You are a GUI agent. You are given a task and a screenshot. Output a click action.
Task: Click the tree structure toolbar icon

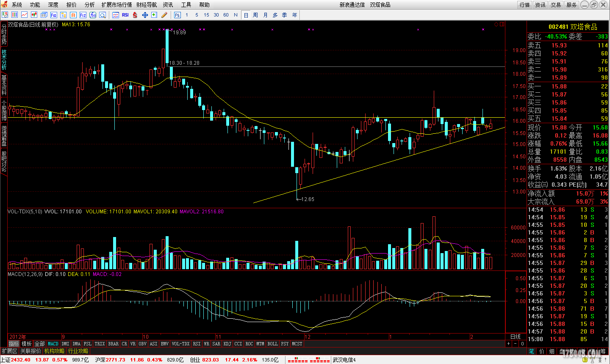coord(63,15)
